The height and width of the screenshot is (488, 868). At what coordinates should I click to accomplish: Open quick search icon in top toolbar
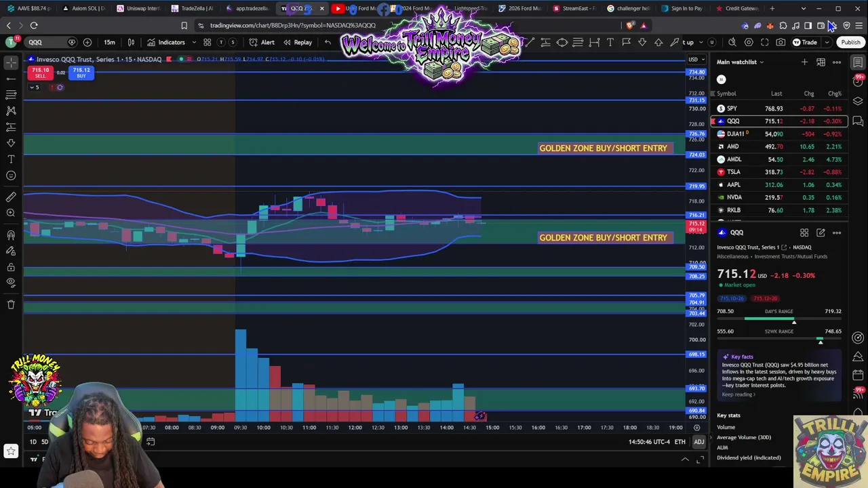point(732,42)
